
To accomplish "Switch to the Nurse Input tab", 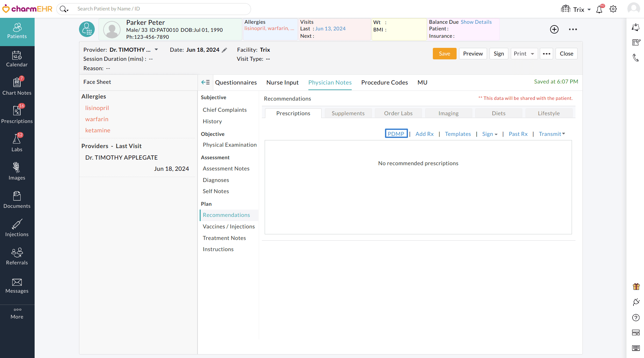I will tap(282, 82).
